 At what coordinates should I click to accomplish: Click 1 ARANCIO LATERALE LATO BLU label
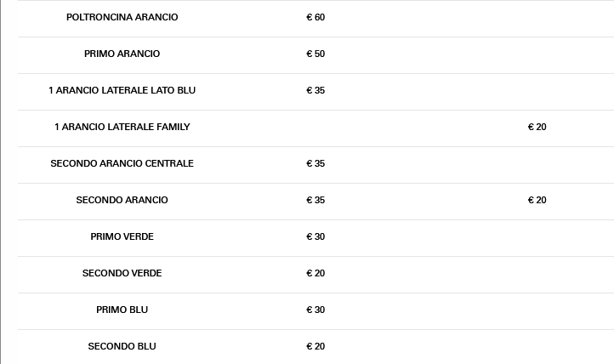click(122, 90)
